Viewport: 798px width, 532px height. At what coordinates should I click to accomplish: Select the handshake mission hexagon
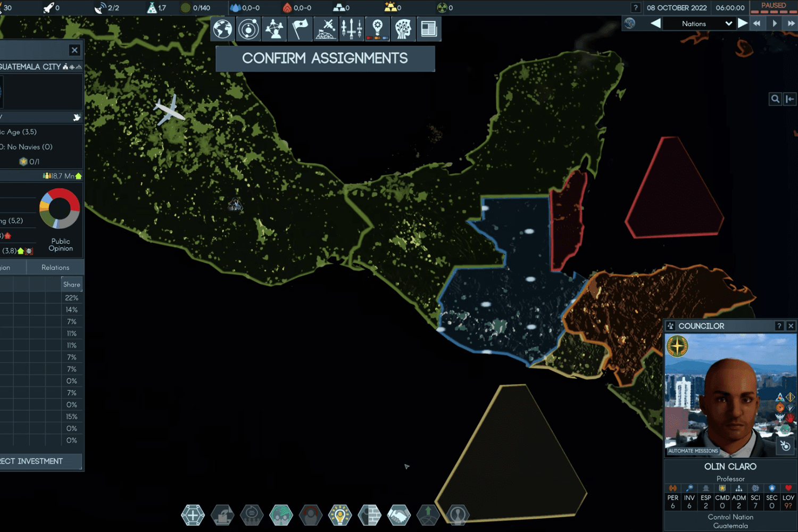398,515
